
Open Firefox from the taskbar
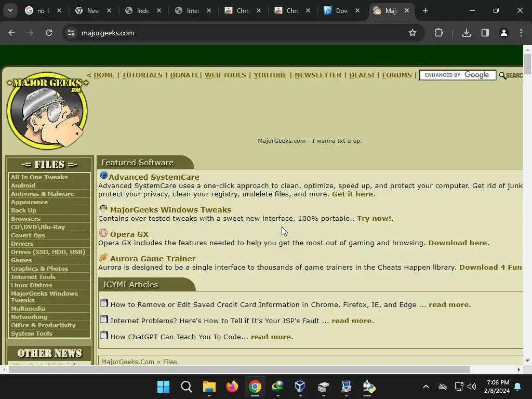click(x=232, y=387)
